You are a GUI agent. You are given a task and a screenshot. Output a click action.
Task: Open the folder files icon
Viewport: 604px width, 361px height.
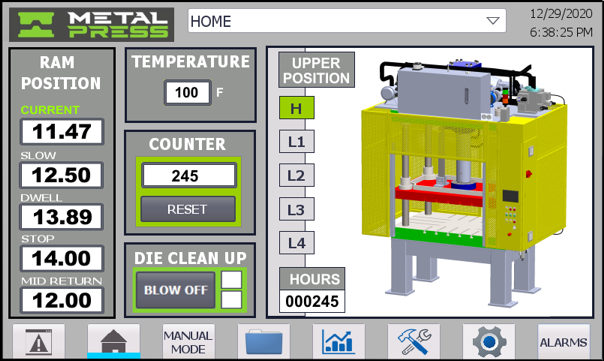[x=264, y=341]
